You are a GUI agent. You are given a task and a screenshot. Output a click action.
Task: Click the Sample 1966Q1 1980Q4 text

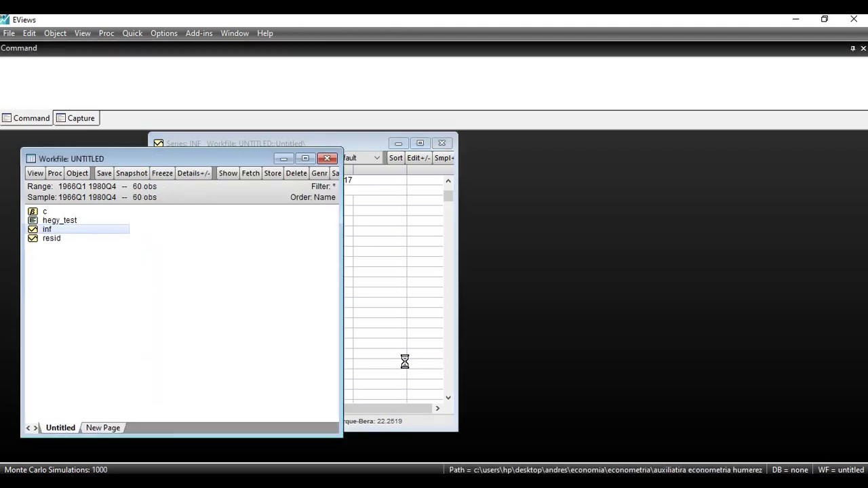92,197
